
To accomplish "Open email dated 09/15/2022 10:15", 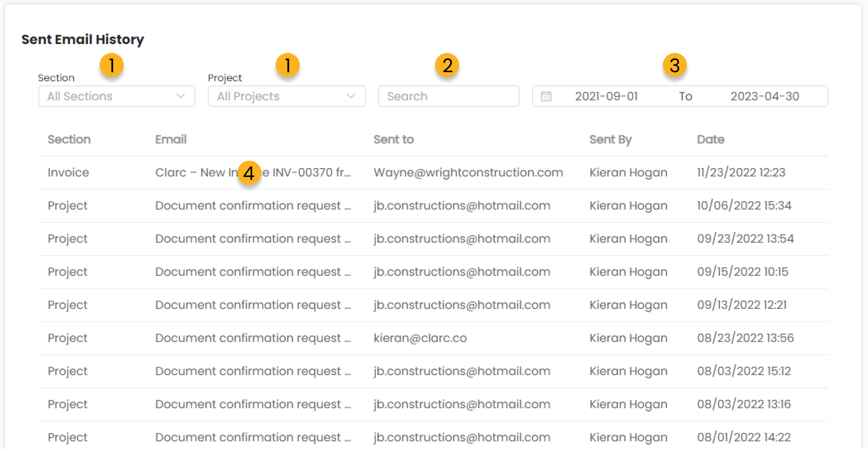I will [742, 272].
